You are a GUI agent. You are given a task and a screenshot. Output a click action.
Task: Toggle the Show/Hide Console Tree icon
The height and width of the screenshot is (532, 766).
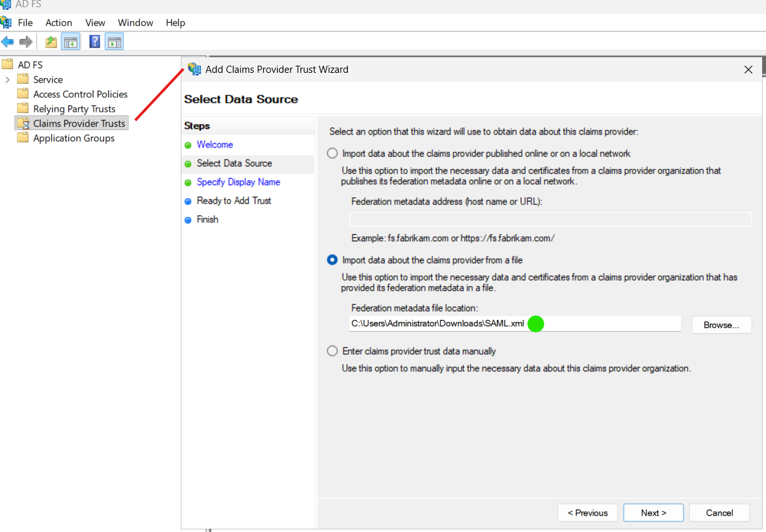click(70, 42)
